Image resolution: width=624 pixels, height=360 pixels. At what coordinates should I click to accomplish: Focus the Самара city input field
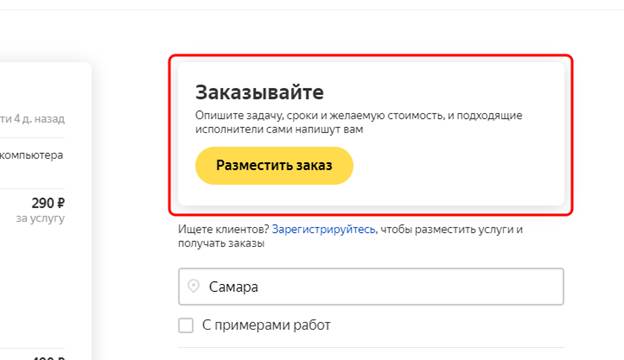click(371, 286)
